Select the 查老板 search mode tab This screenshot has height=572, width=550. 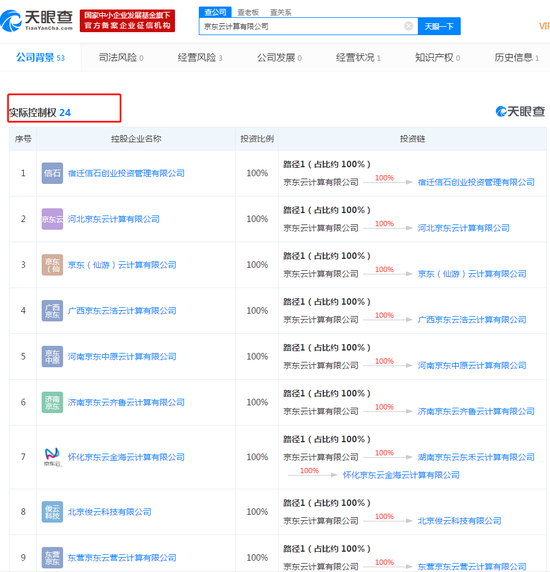[x=248, y=12]
